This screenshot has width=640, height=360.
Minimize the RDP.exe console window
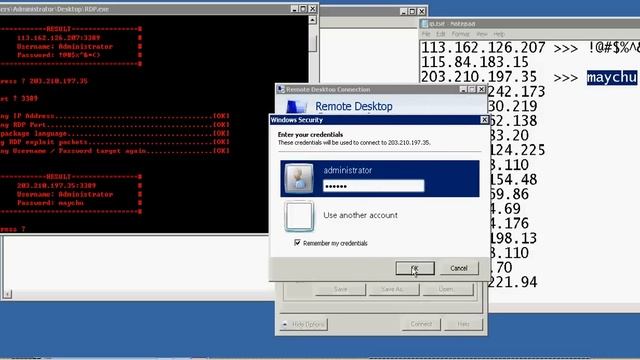[294, 9]
